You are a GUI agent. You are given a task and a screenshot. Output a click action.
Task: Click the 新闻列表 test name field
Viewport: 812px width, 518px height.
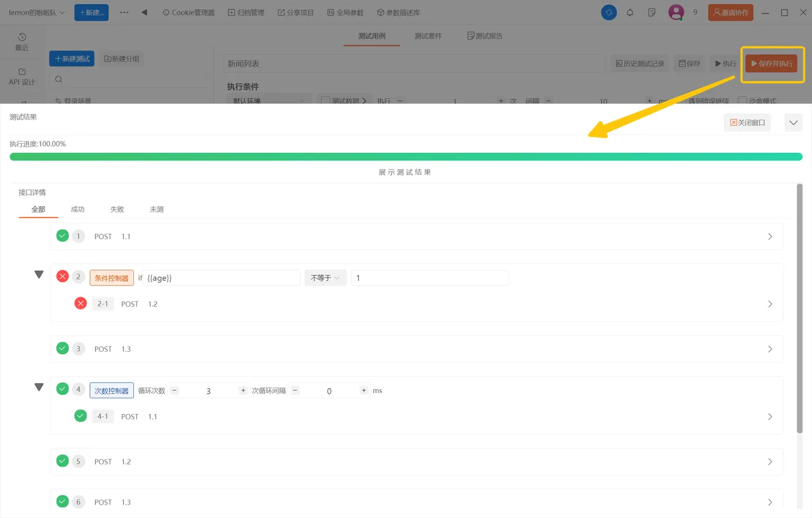click(414, 63)
